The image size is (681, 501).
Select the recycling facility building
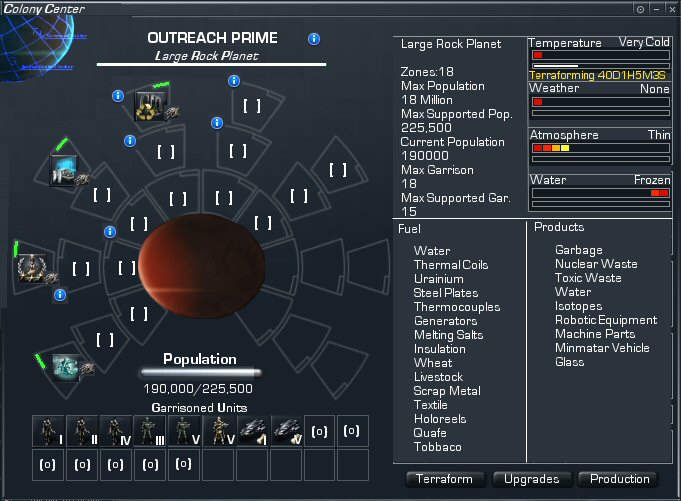pyautogui.click(x=149, y=107)
